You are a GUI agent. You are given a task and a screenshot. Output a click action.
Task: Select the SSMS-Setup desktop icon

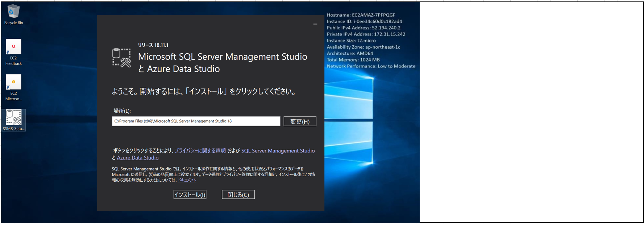(13, 120)
